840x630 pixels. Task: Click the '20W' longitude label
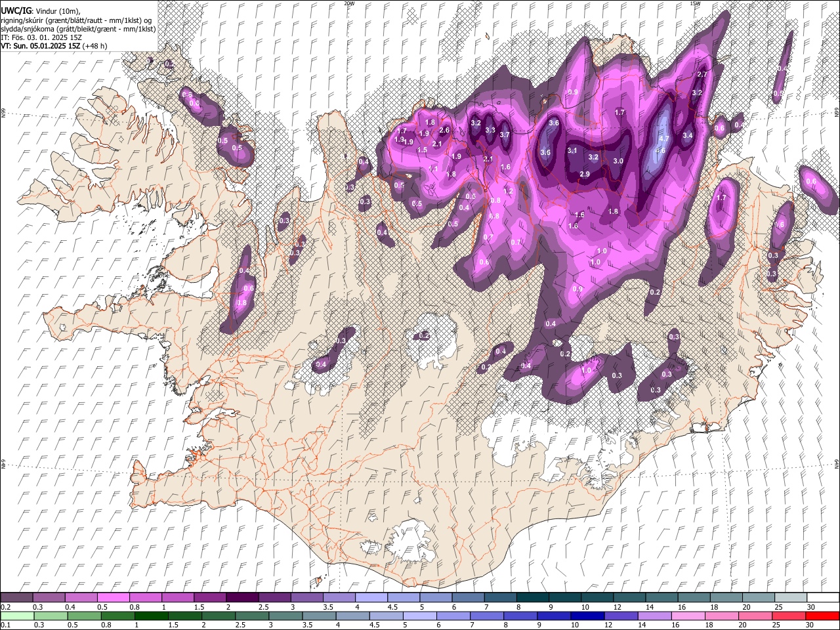point(348,3)
